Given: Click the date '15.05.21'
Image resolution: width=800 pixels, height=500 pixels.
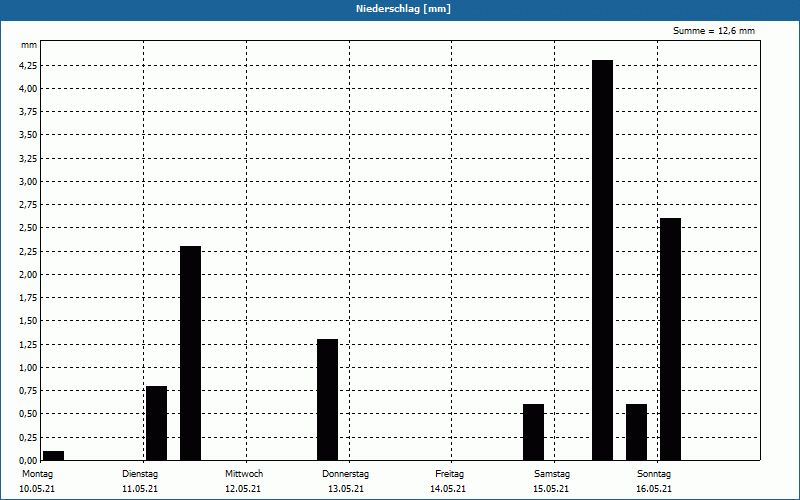Looking at the screenshot, I should 551,489.
